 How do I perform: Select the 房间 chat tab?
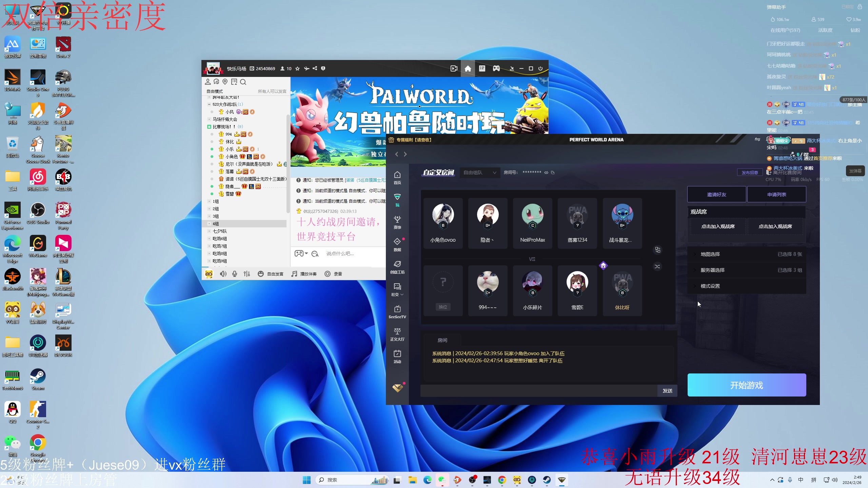click(442, 340)
